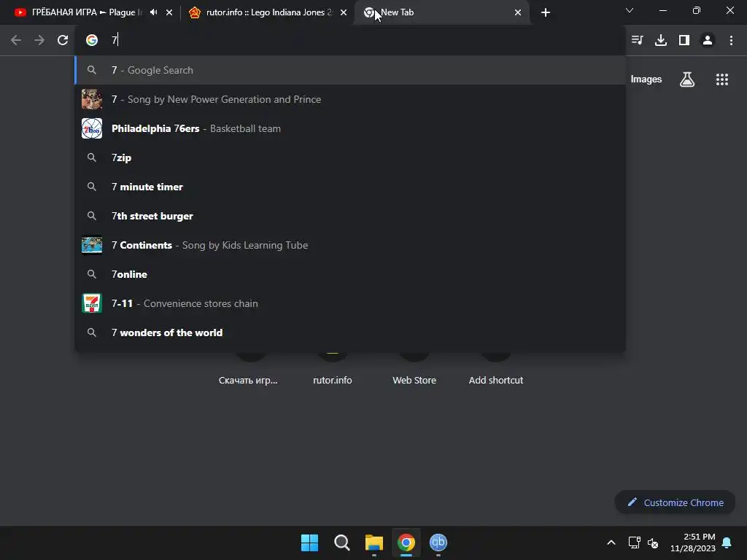
Task: Open the notifications bell icon
Action: click(727, 542)
